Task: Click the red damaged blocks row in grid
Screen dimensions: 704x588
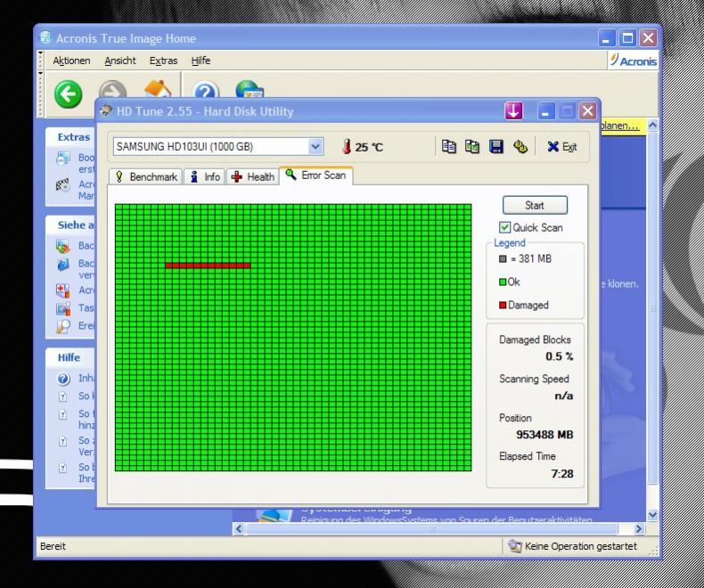Action: (x=208, y=265)
